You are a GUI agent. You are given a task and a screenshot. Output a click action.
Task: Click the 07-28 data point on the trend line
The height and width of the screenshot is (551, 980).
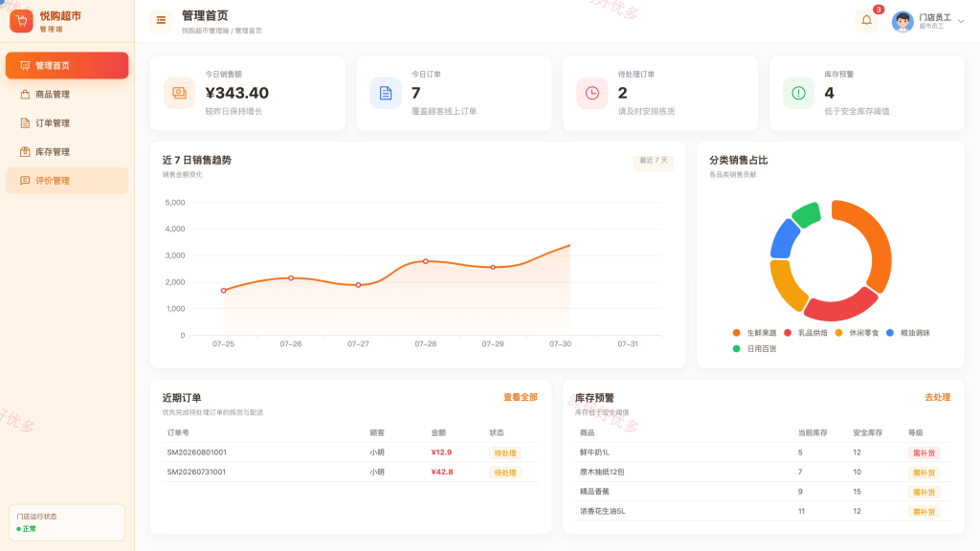point(426,261)
